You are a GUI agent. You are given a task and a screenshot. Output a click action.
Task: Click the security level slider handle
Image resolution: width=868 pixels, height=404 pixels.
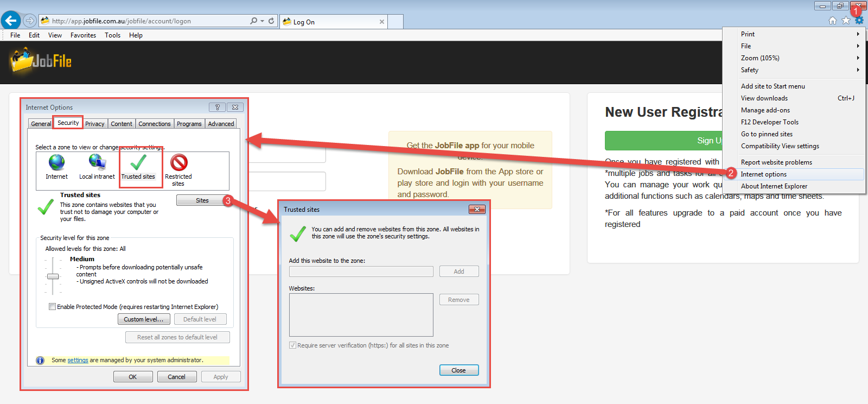click(53, 276)
